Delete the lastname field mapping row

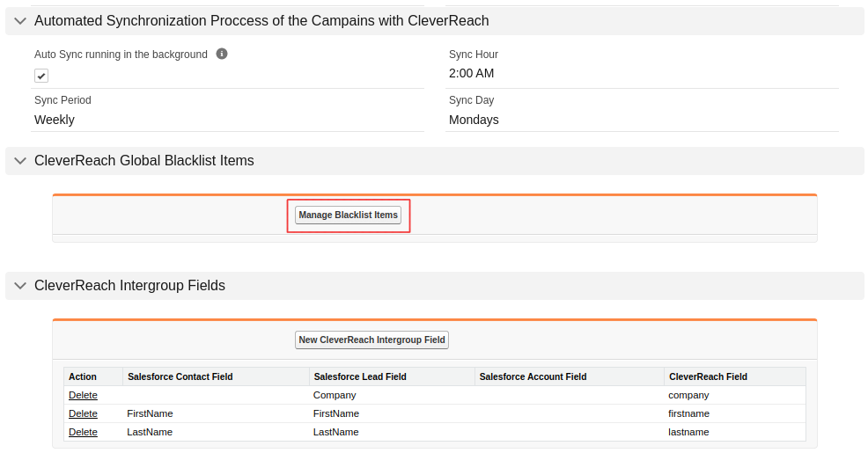(x=83, y=432)
